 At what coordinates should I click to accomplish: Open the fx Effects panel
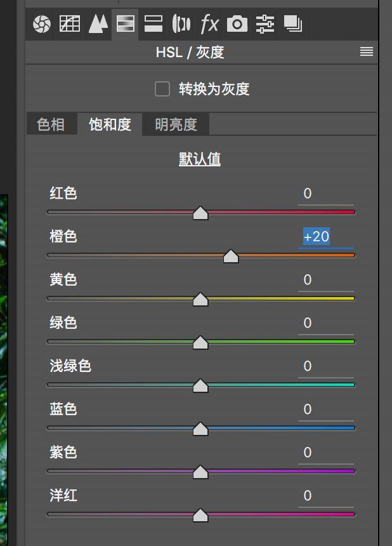pos(209,24)
